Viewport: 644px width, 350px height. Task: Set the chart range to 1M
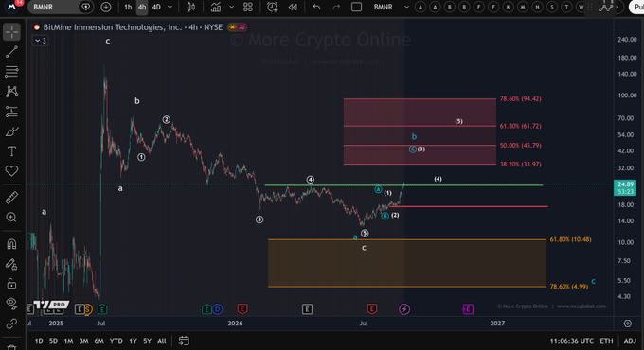68,341
